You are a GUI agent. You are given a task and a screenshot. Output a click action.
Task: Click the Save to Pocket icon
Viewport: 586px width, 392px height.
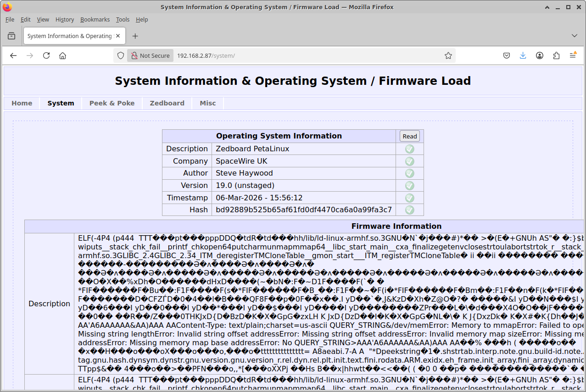(x=507, y=55)
